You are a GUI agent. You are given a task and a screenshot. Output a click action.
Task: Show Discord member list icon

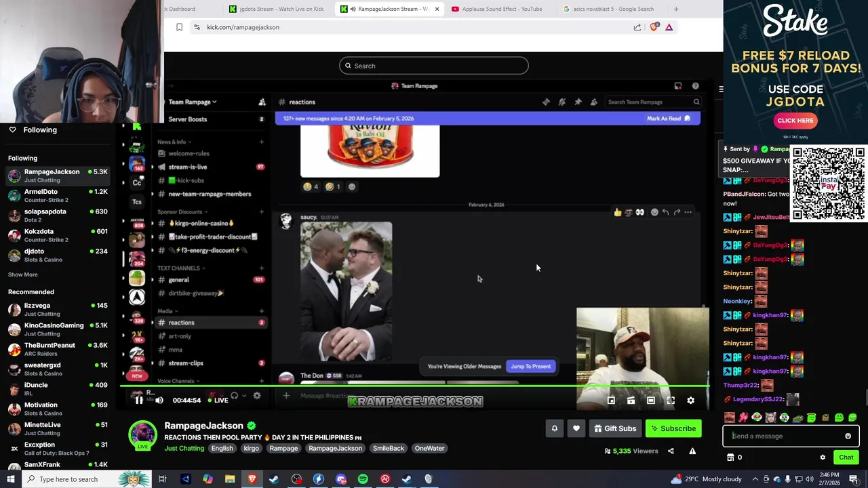point(594,102)
